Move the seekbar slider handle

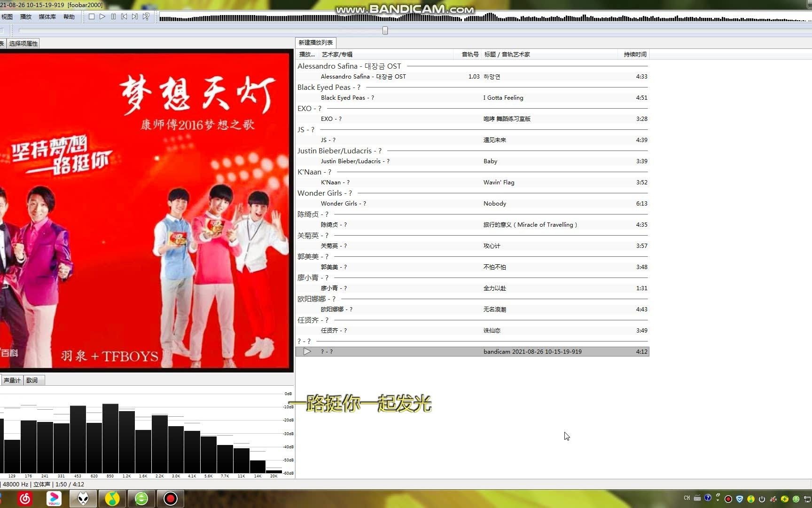click(x=385, y=31)
